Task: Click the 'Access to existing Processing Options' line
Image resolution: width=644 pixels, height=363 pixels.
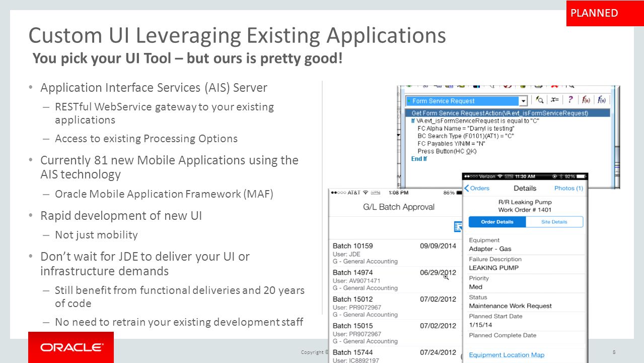Action: [146, 139]
